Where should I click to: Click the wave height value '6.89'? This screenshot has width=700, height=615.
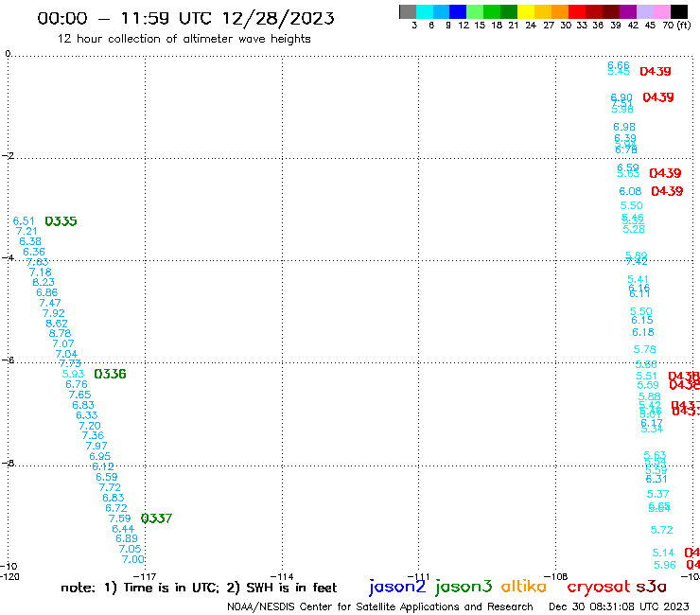(127, 538)
